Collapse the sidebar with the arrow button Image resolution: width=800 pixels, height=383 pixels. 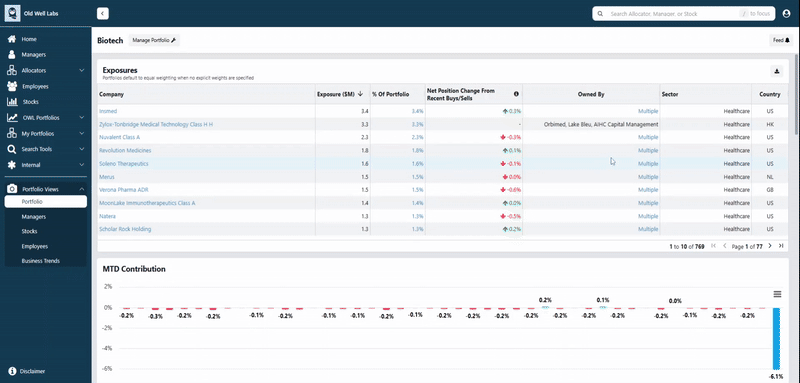(103, 14)
